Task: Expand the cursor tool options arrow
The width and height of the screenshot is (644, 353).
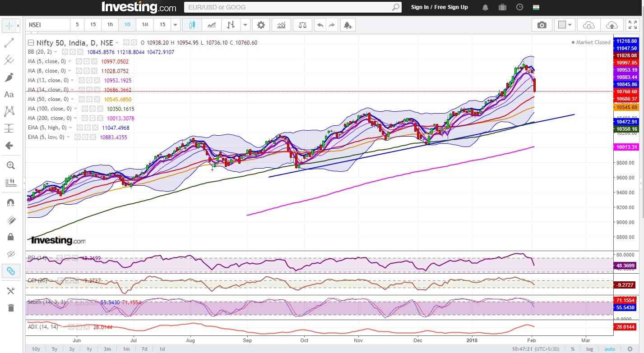Action: (x=18, y=26)
